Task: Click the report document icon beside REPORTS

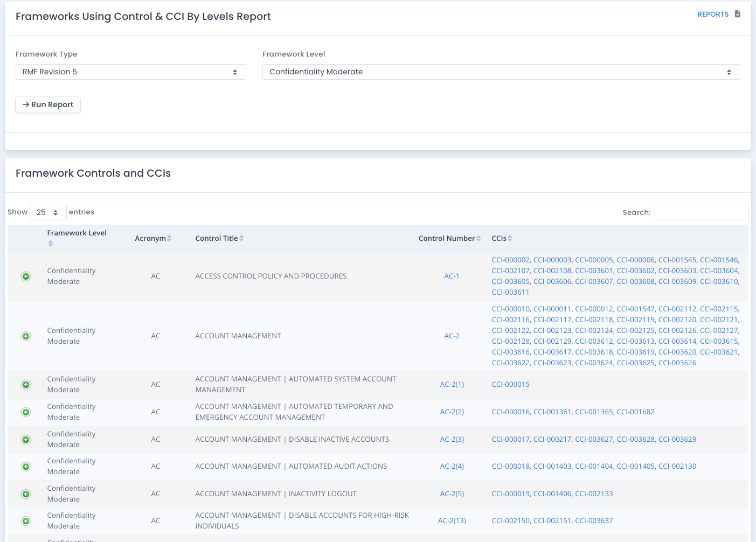Action: 739,14
